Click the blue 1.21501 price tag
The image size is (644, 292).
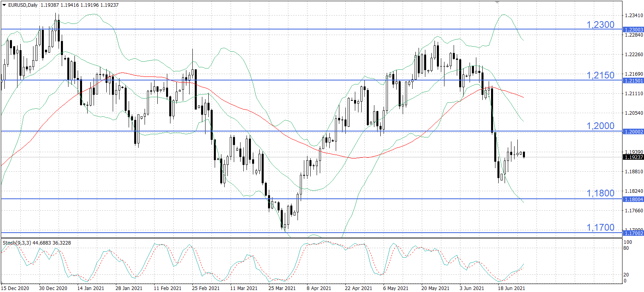(x=633, y=80)
